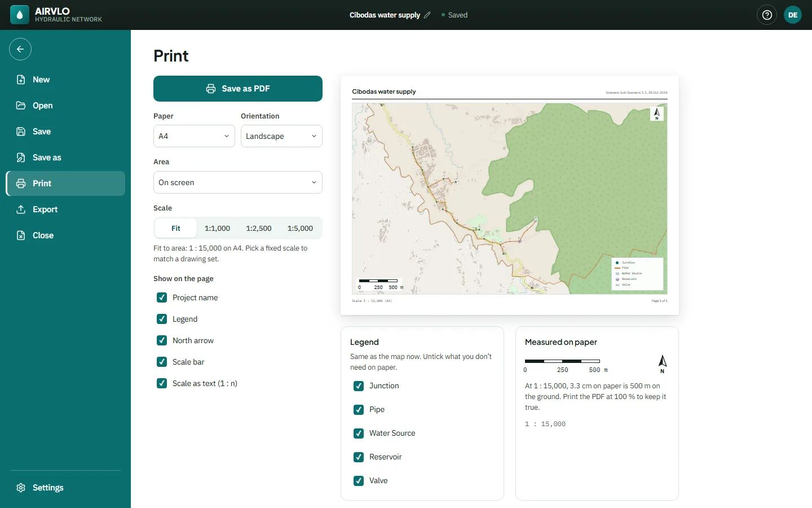Viewport: 812px width, 508px height.
Task: Uncheck the Project name checkbox
Action: tap(162, 297)
